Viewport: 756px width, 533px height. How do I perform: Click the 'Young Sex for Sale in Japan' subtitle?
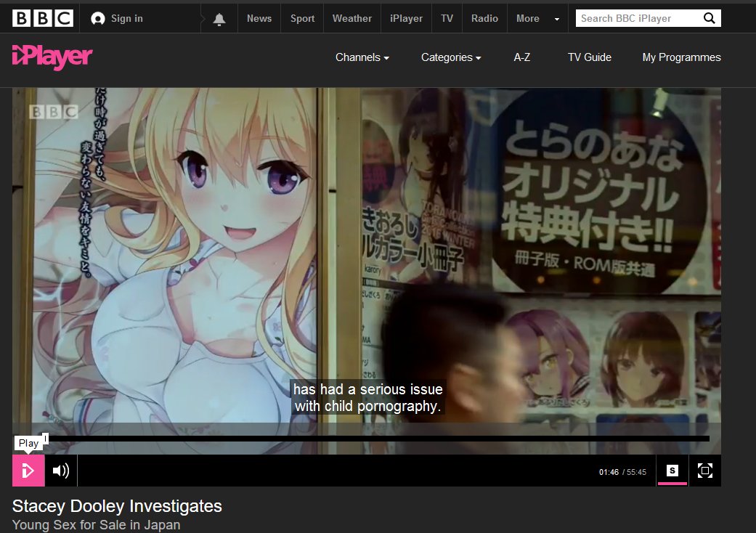click(x=96, y=525)
